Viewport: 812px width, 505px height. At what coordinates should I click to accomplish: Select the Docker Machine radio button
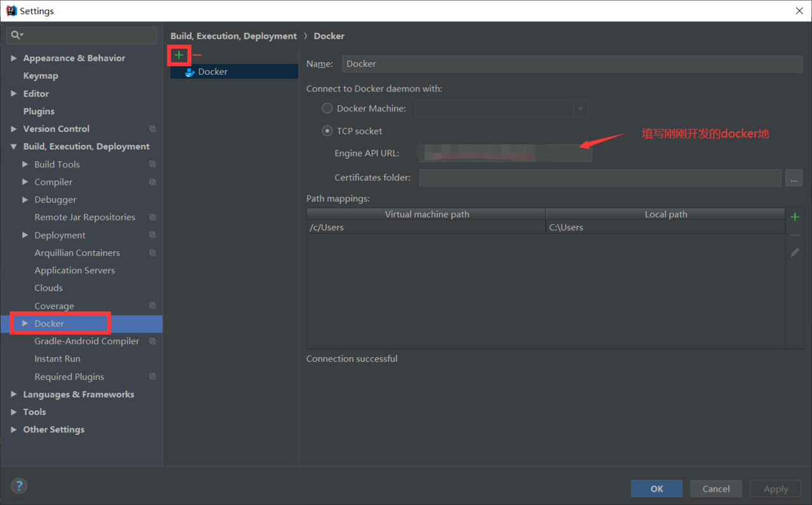click(x=327, y=108)
